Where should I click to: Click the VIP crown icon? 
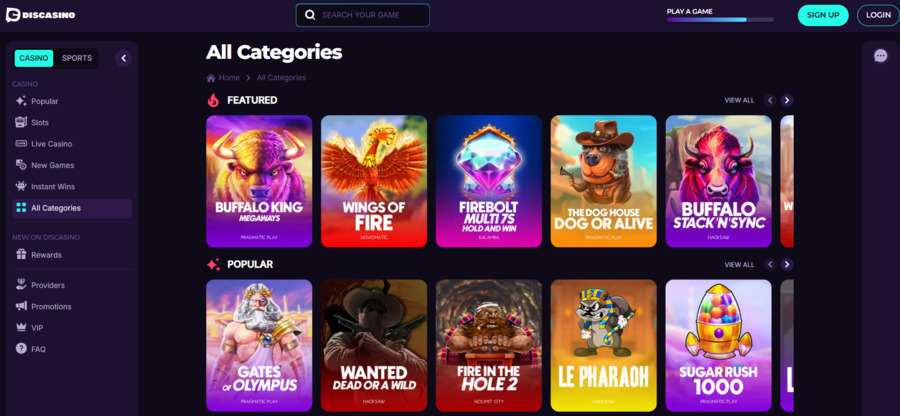pyautogui.click(x=21, y=328)
